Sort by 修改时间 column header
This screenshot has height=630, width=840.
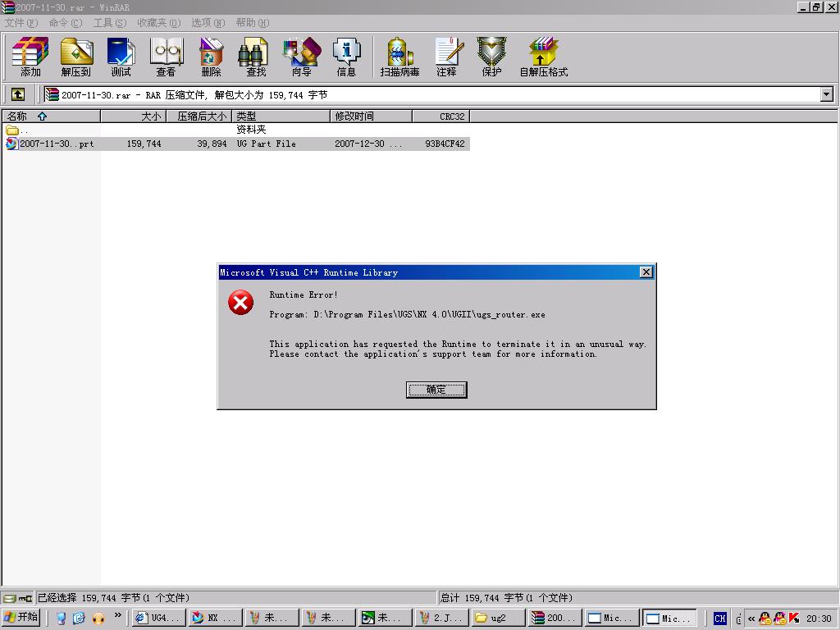click(372, 116)
